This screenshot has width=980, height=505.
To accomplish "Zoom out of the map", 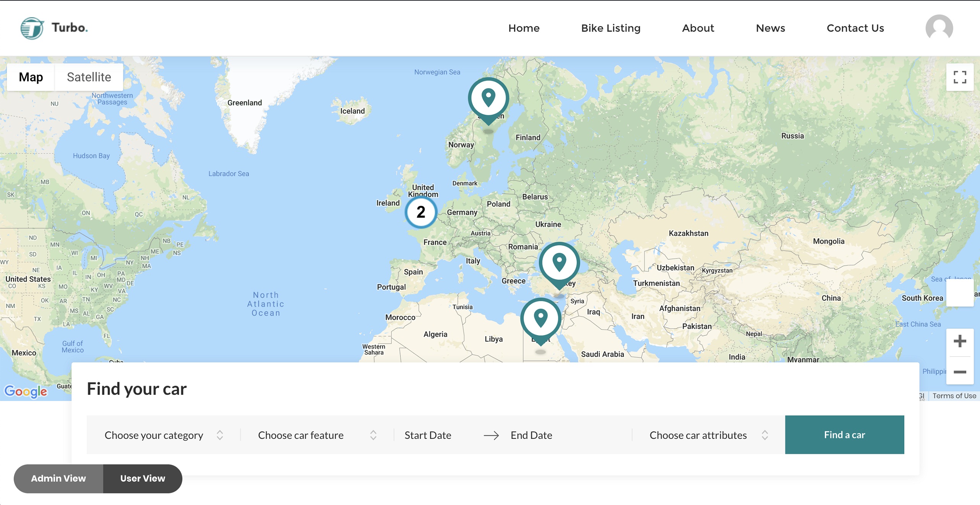I will [959, 372].
